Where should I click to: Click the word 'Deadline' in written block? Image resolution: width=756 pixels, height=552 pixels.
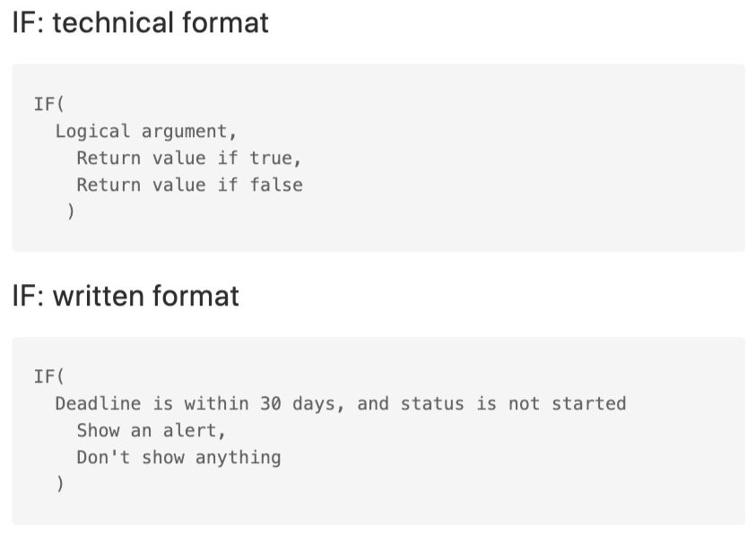(x=98, y=403)
